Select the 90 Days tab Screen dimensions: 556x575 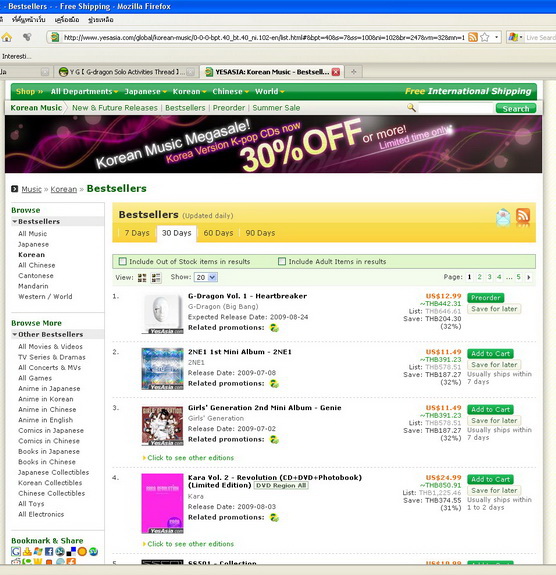(x=260, y=233)
